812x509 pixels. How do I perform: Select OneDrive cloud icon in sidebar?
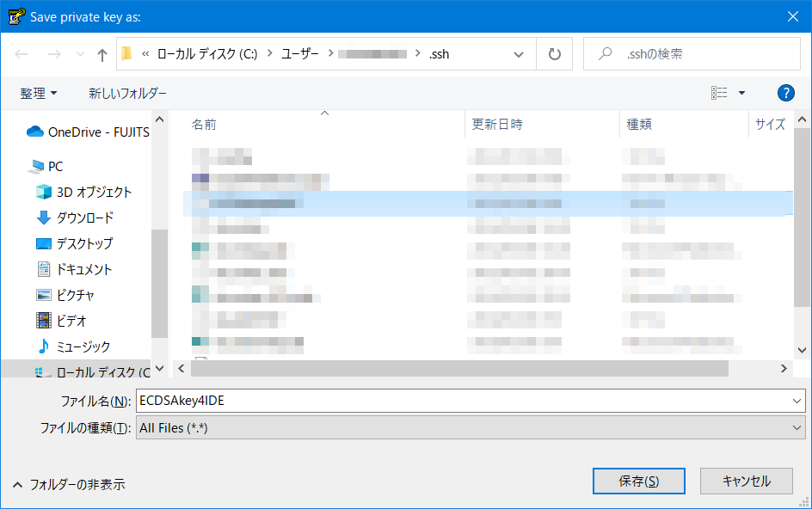(35, 132)
